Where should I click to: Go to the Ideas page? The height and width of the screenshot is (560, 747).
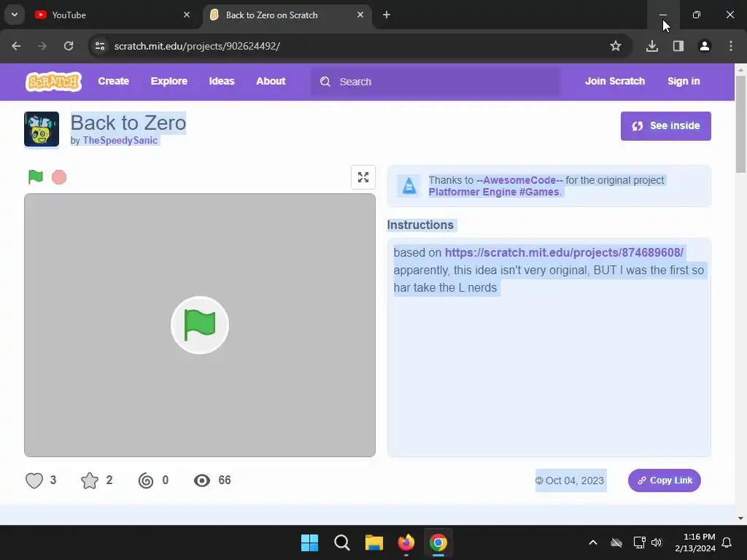[222, 81]
